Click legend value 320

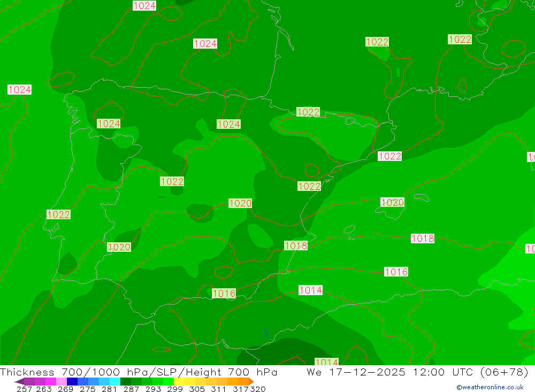pyautogui.click(x=258, y=389)
